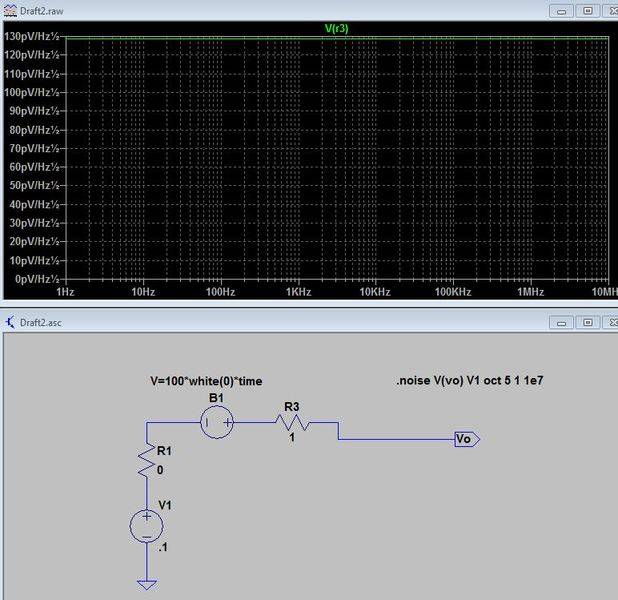
Task: Click R3's resistance value 1
Action: point(292,437)
